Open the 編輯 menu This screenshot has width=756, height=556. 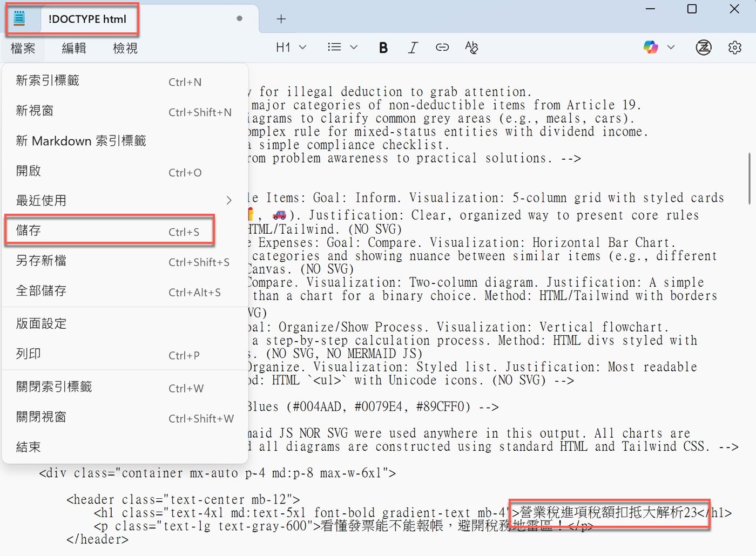click(x=74, y=48)
